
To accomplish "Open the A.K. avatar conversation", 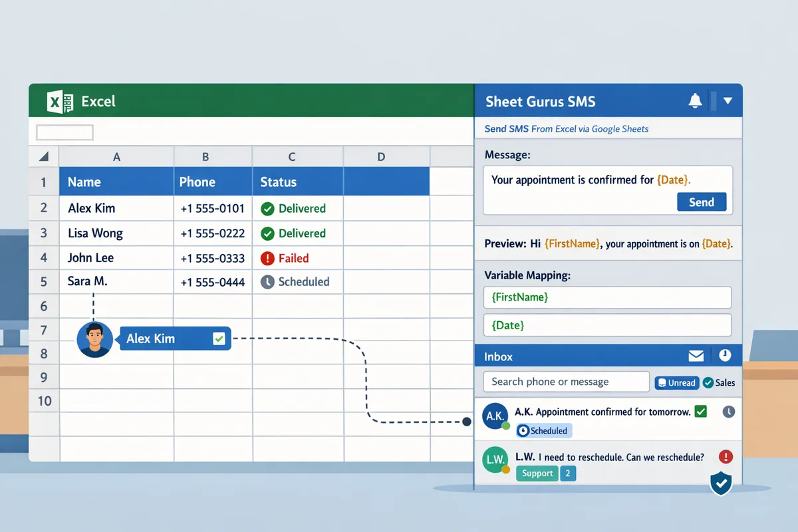I will pyautogui.click(x=496, y=416).
